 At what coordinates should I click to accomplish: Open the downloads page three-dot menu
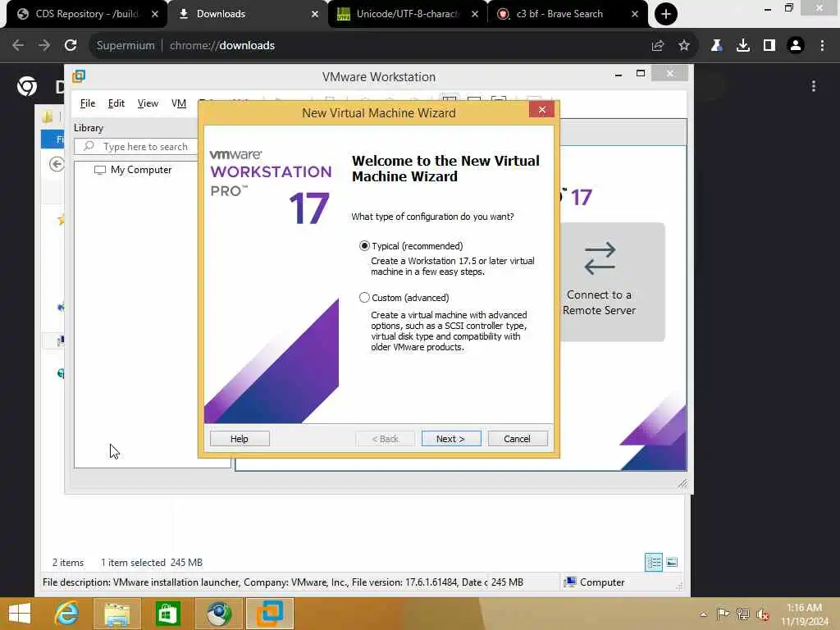[x=814, y=86]
